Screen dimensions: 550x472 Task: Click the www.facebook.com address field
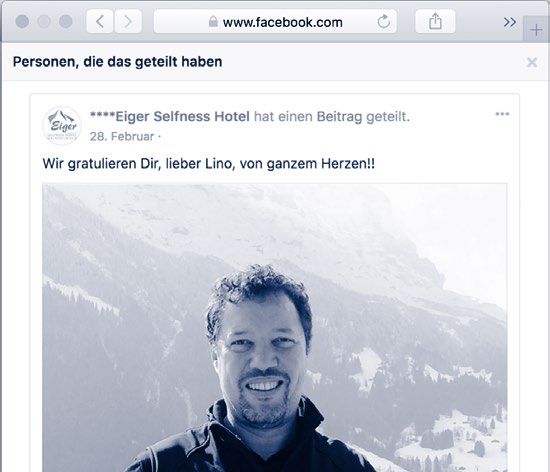point(275,22)
